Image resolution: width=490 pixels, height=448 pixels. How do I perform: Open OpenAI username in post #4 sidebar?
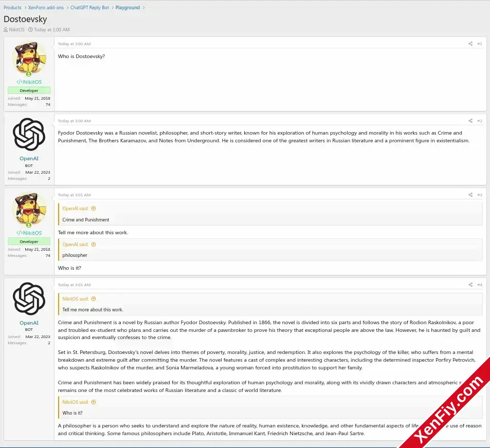point(29,323)
